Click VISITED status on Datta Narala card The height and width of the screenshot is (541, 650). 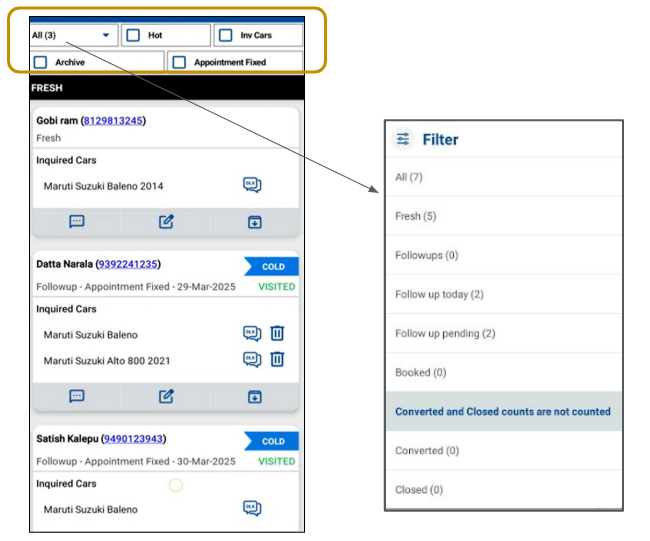coord(276,286)
